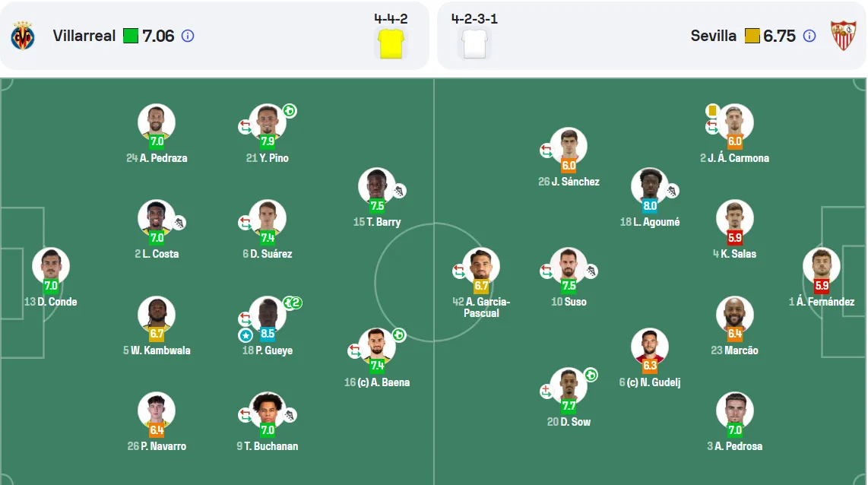868x485 pixels.
Task: Open A. Pedraza's player photo
Action: pos(157,122)
